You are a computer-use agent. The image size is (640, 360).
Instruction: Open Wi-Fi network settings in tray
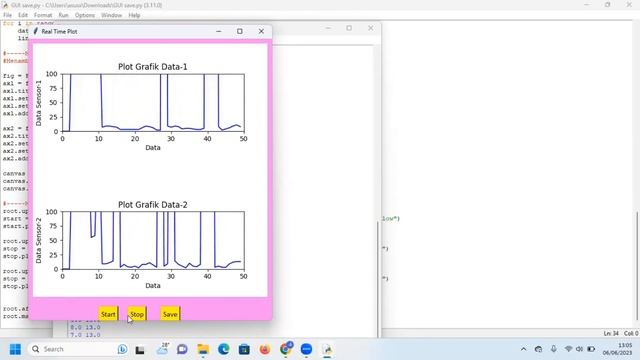[568, 349]
